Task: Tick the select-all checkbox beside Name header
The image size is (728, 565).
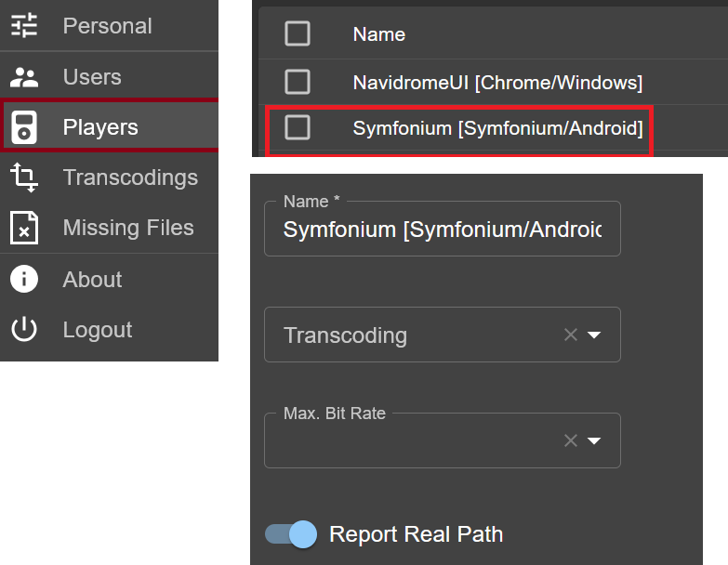Action: [x=298, y=33]
